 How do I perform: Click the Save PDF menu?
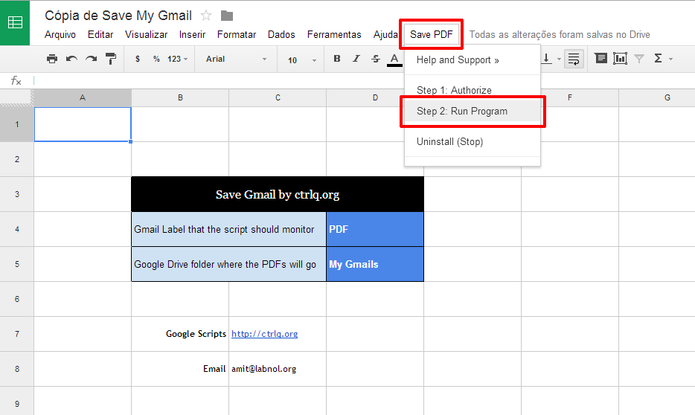click(431, 35)
